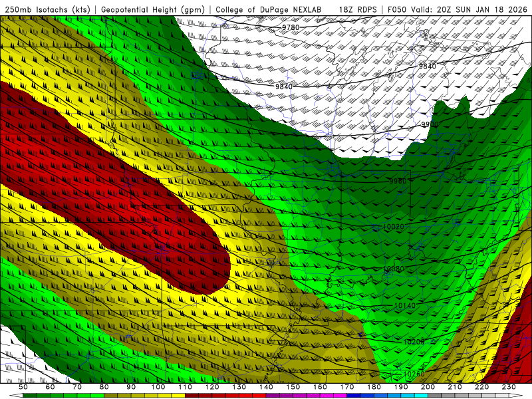
Task: Click the 80 value on the color scale
Action: [104, 387]
